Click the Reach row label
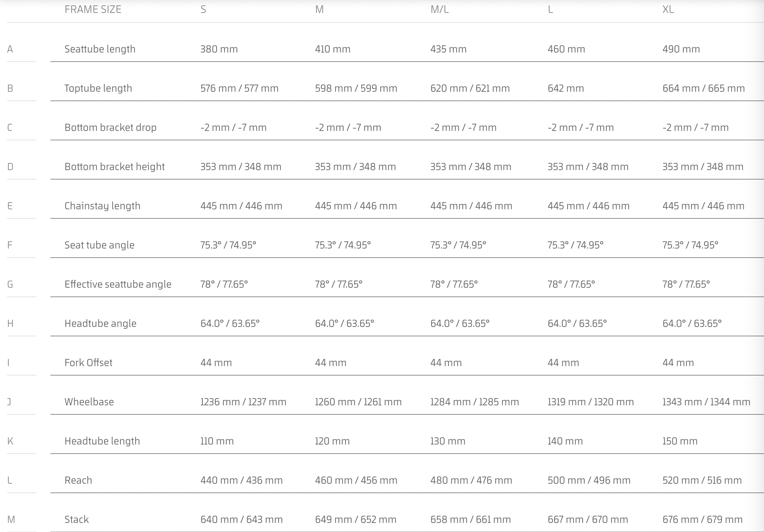Viewport: 764px width, 532px height. tap(78, 480)
